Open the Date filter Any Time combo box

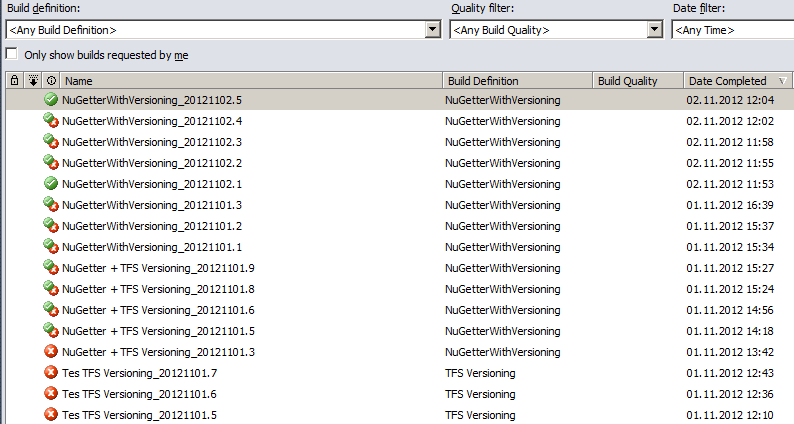(733, 30)
